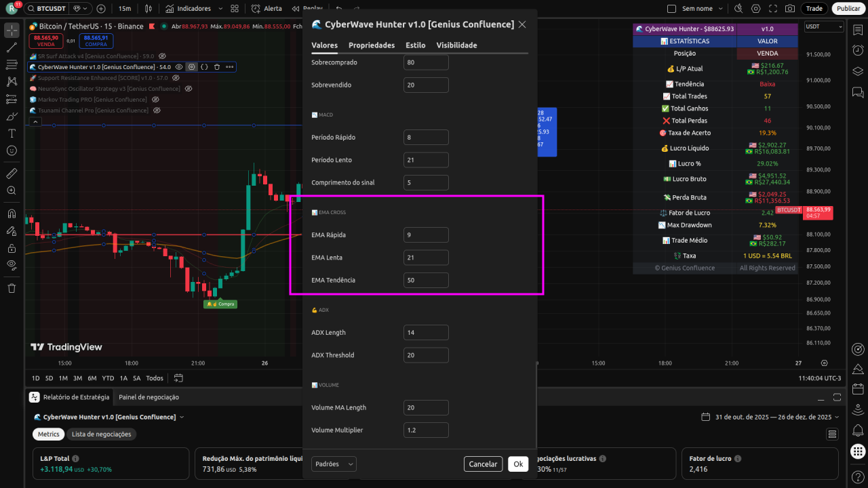This screenshot has width=868, height=488.
Task: Confirm settings with Ok button
Action: [518, 464]
